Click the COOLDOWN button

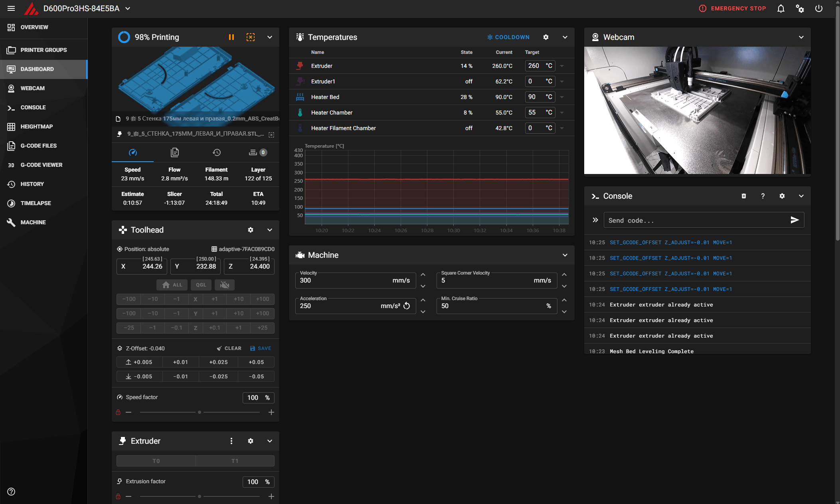pyautogui.click(x=508, y=37)
